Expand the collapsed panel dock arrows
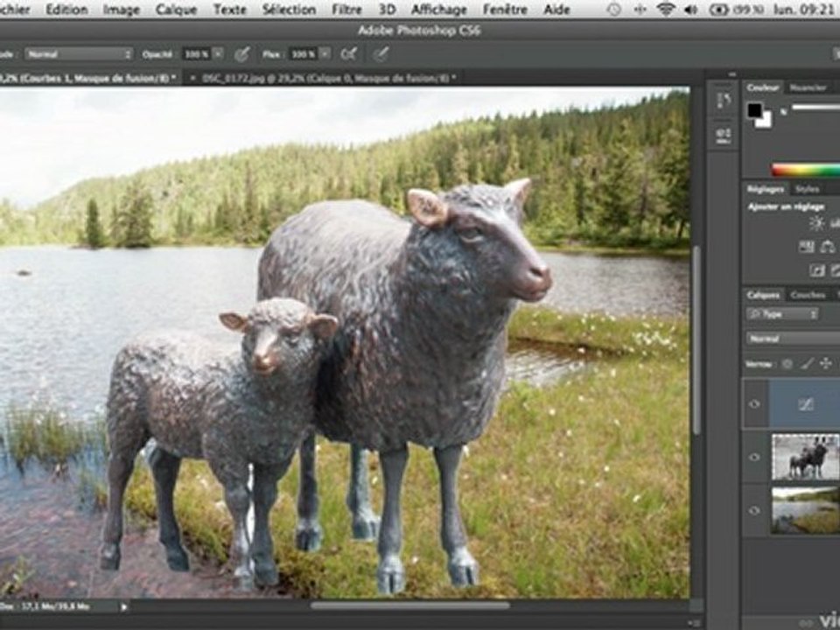 point(732,75)
